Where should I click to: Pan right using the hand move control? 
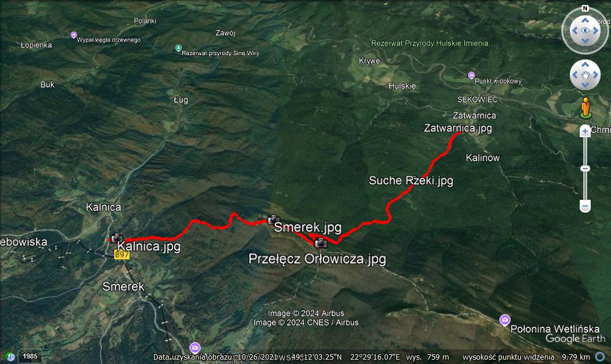pyautogui.click(x=596, y=75)
